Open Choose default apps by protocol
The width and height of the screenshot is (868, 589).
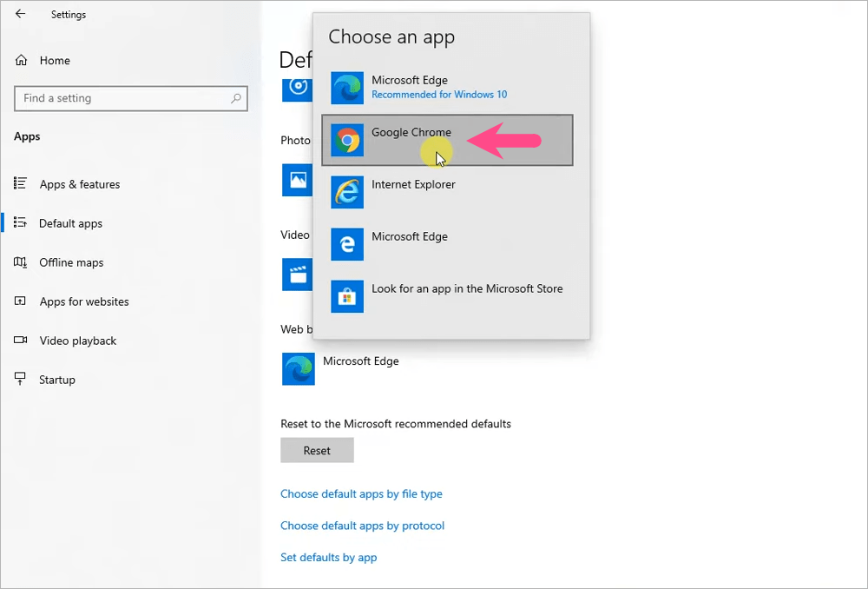point(362,526)
